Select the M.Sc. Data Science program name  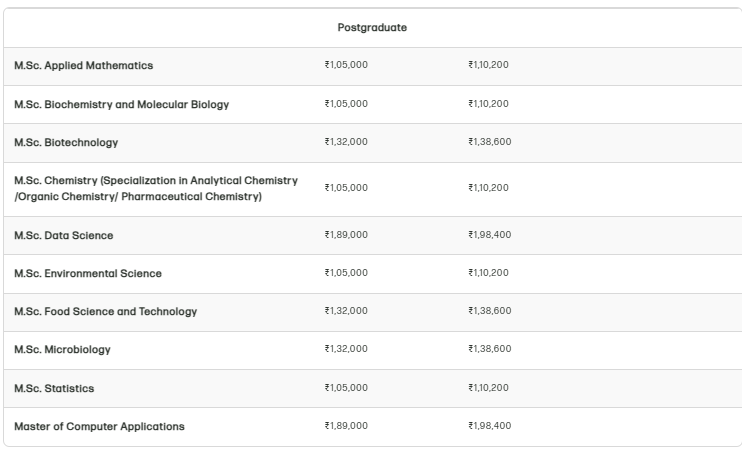point(64,235)
